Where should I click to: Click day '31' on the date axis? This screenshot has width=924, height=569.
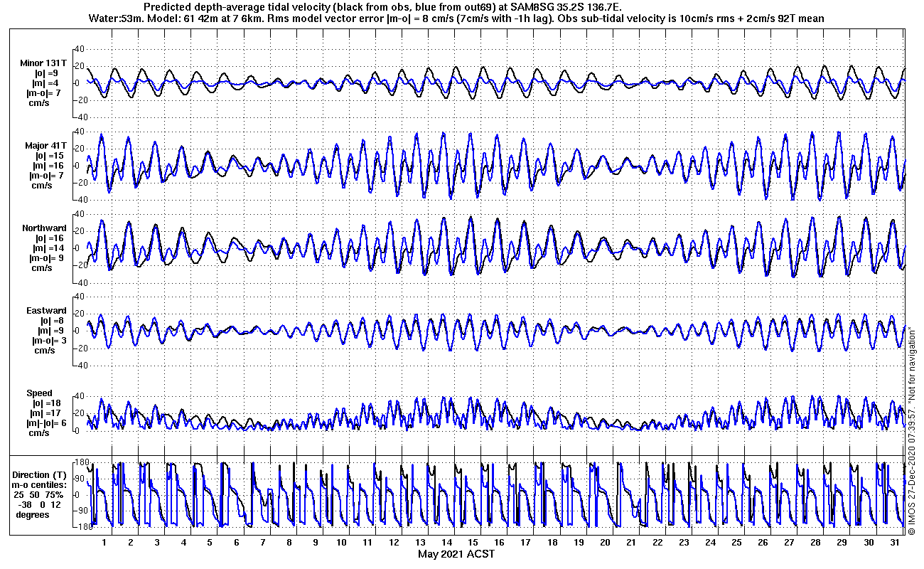click(895, 543)
